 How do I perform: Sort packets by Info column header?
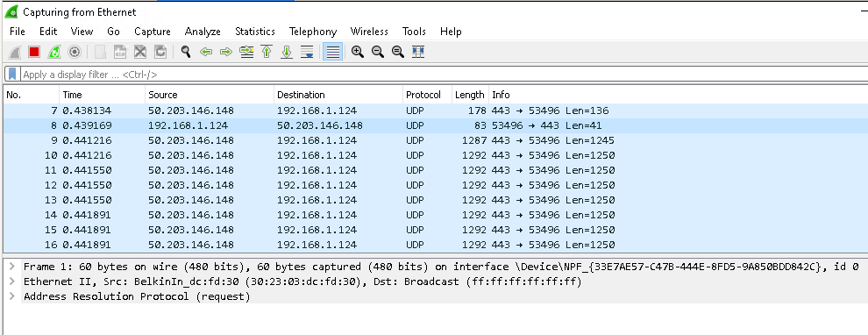(678, 95)
